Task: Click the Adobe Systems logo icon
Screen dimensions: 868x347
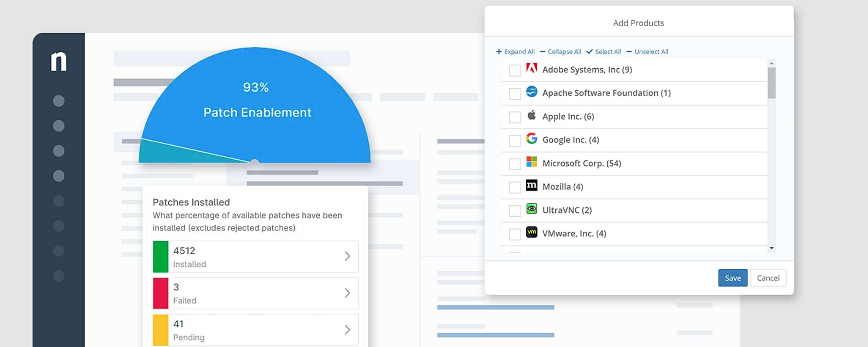Action: click(x=531, y=68)
